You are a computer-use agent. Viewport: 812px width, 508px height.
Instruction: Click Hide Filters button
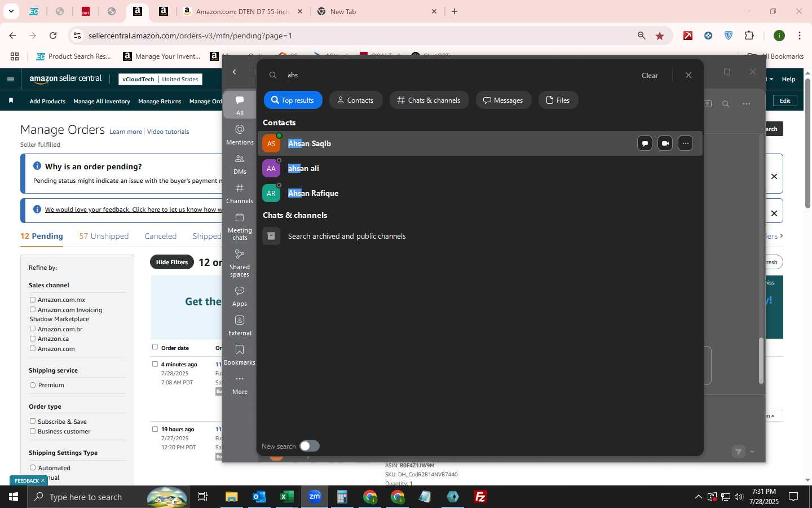(x=172, y=262)
